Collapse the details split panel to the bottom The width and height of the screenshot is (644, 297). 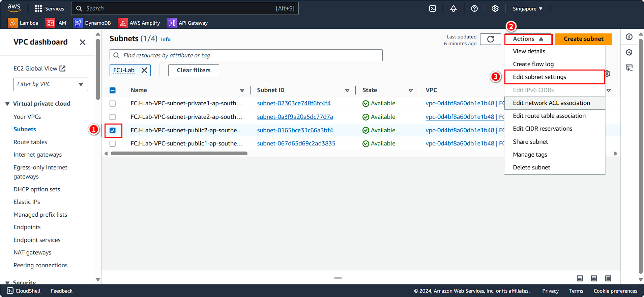[x=580, y=278]
